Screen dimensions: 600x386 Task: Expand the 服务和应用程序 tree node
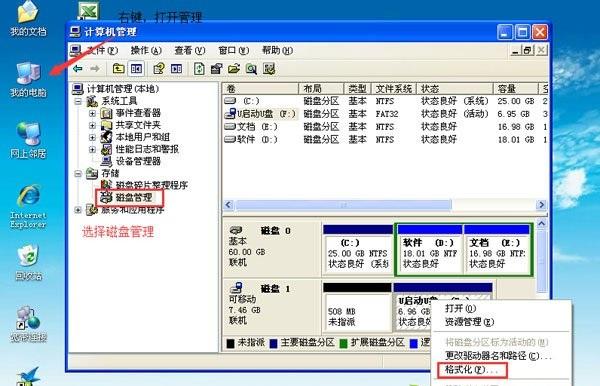[78, 210]
